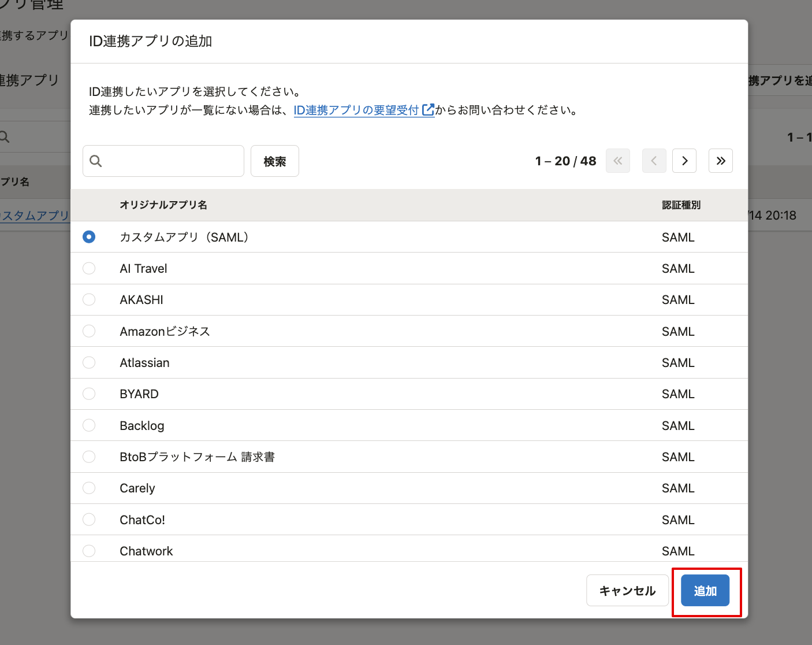Pick the Atlassian radio option

89,362
